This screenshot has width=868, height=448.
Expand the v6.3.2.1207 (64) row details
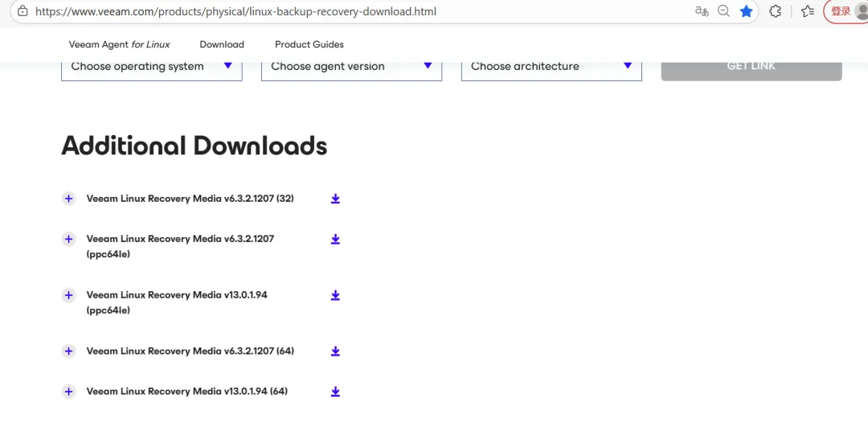[x=68, y=351]
